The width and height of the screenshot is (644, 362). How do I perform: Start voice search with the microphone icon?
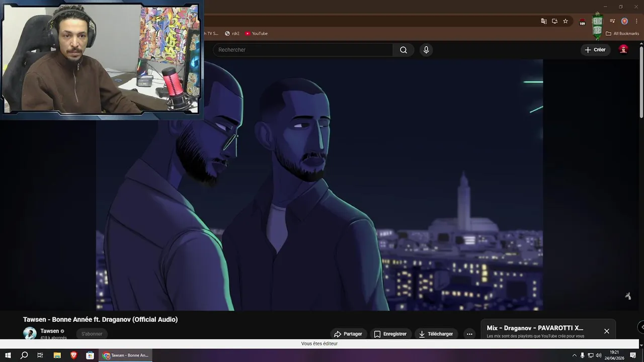(x=426, y=50)
